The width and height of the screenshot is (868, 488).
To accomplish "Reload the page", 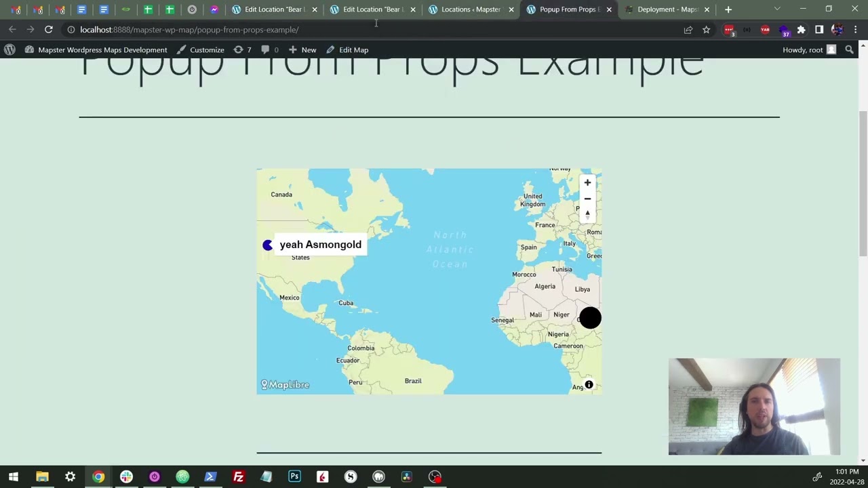I will pyautogui.click(x=49, y=30).
